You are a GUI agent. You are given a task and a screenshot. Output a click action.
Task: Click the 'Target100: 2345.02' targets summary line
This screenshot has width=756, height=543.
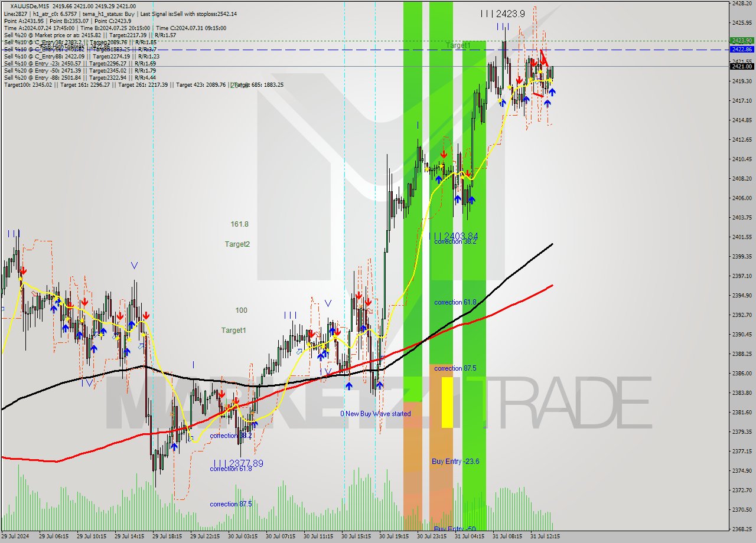point(144,84)
